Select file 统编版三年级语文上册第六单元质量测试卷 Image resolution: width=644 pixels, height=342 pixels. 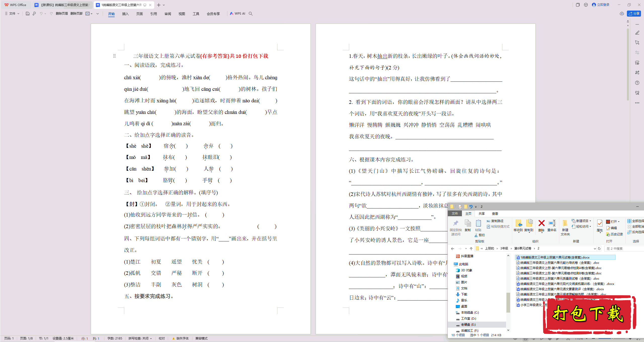(x=558, y=278)
